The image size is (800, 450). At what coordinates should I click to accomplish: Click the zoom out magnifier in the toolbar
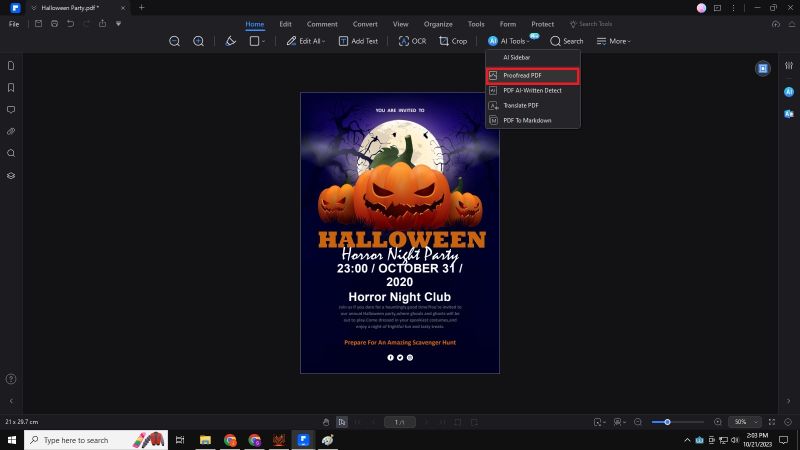pos(174,41)
